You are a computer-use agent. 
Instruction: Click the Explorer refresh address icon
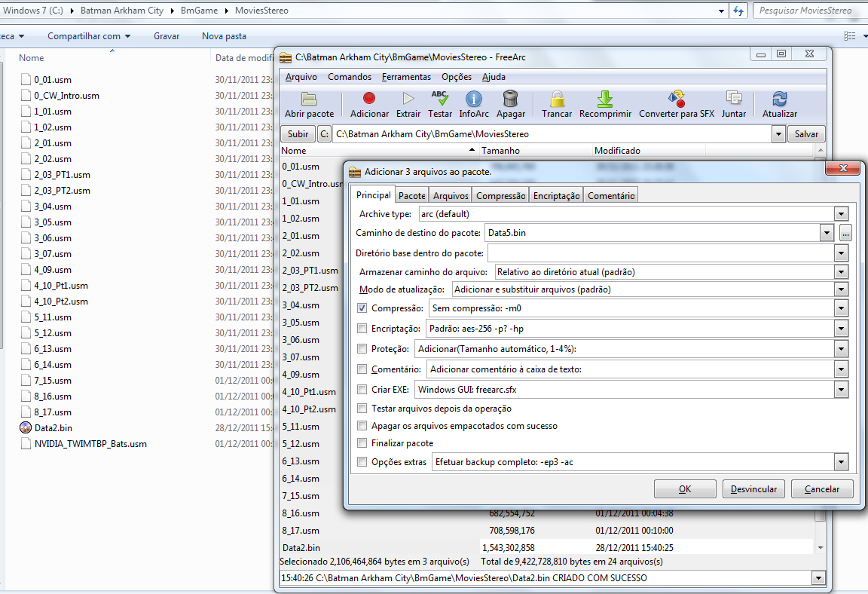pyautogui.click(x=738, y=11)
